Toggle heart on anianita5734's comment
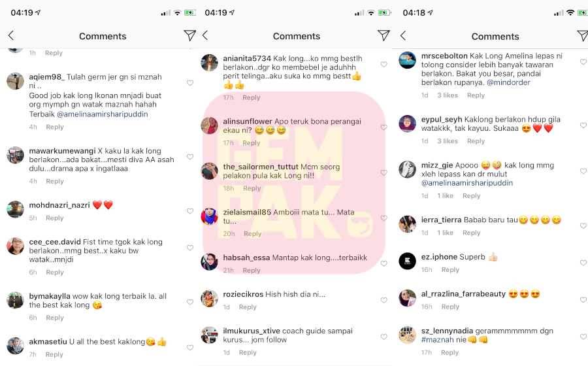The width and height of the screenshot is (588, 366). (384, 64)
